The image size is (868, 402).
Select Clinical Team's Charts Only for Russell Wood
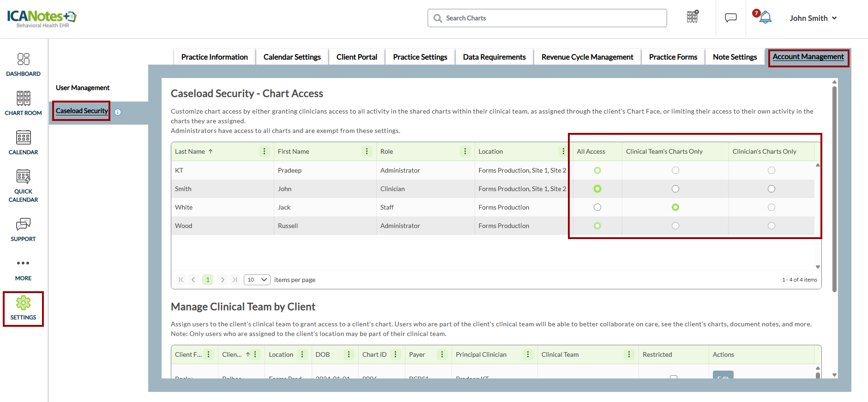coord(675,226)
